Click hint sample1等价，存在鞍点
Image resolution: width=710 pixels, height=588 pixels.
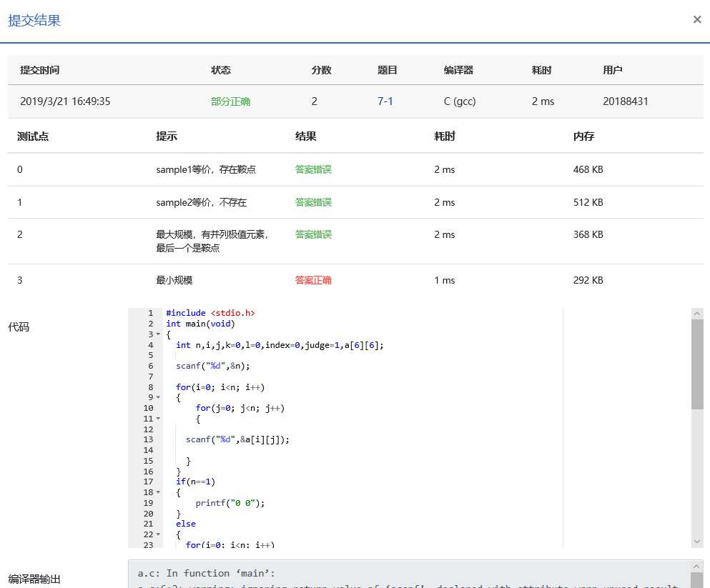[206, 169]
